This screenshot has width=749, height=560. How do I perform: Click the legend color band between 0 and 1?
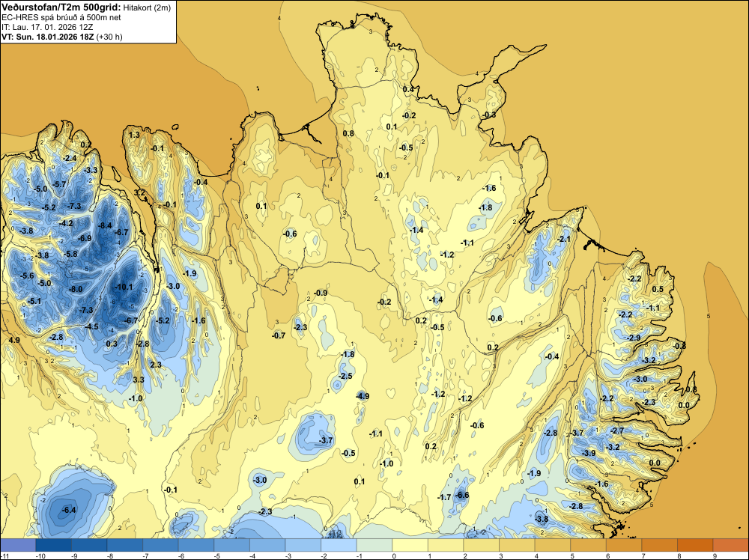click(410, 545)
